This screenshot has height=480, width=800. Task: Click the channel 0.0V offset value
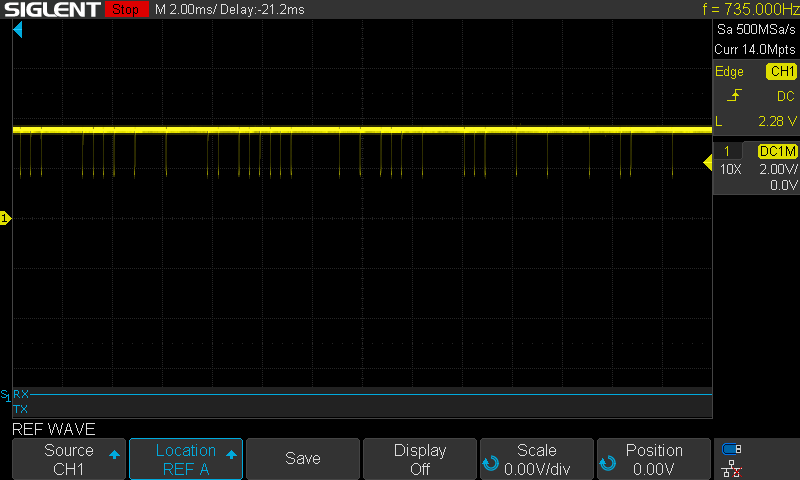coord(783,185)
